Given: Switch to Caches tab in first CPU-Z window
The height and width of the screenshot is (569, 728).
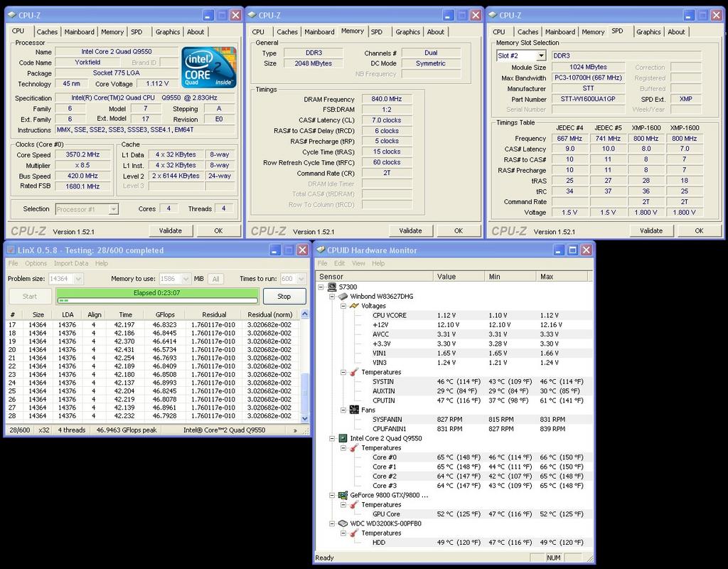Looking at the screenshot, I should 47,32.
